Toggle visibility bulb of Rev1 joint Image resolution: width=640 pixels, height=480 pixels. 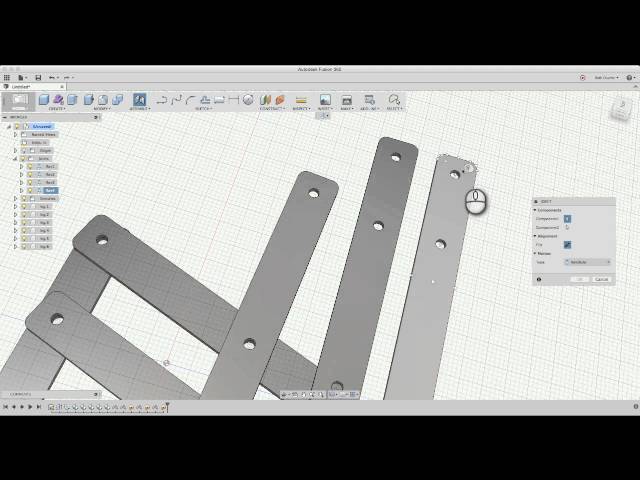pyautogui.click(x=30, y=167)
